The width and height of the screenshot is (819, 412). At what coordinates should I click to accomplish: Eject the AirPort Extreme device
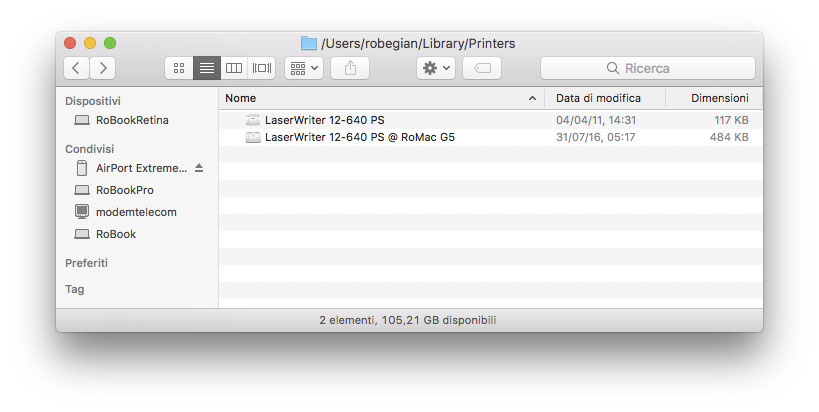coord(199,168)
